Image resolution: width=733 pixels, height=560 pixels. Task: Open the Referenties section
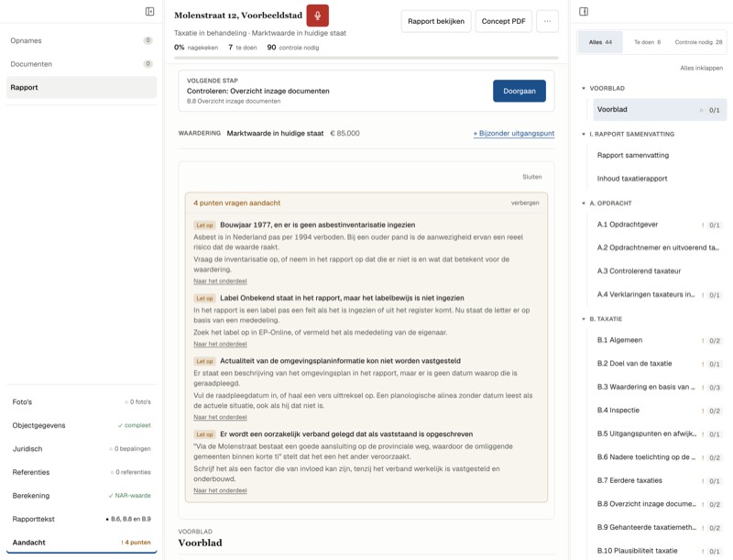pyautogui.click(x=82, y=472)
